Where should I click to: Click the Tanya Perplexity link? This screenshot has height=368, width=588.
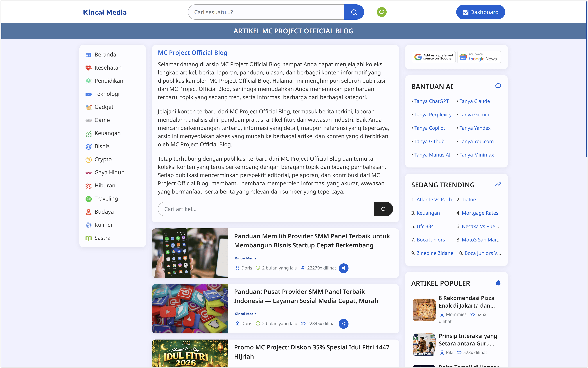(x=433, y=115)
